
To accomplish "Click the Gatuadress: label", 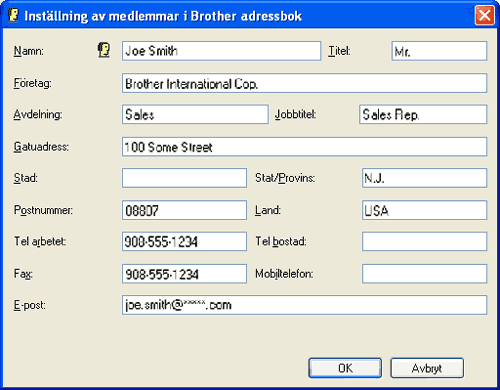I will tap(41, 147).
